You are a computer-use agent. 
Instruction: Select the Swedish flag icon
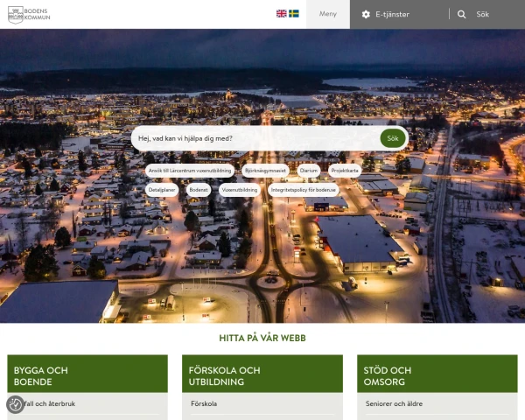(x=294, y=14)
